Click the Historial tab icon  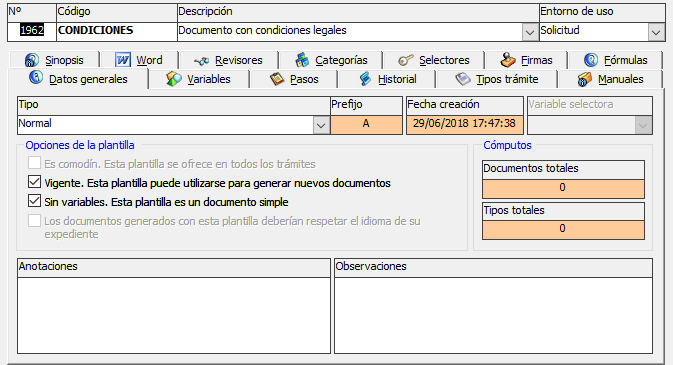click(x=365, y=79)
